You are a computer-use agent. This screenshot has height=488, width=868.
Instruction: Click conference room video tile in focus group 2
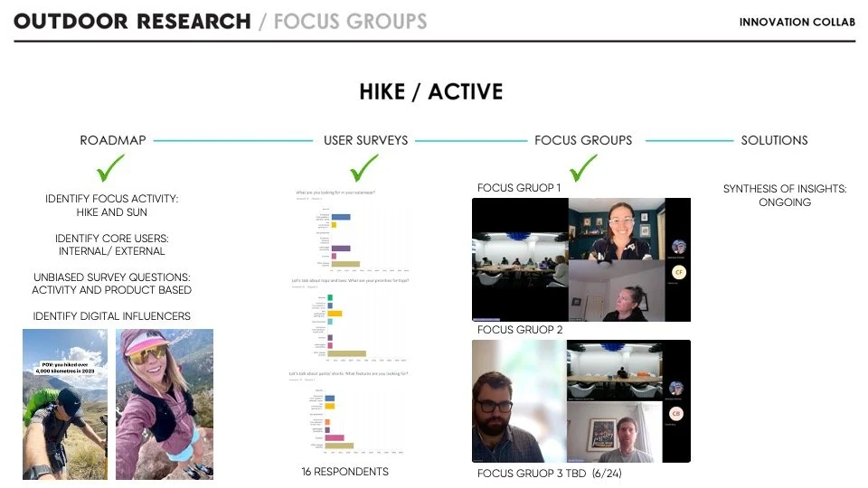click(x=615, y=371)
